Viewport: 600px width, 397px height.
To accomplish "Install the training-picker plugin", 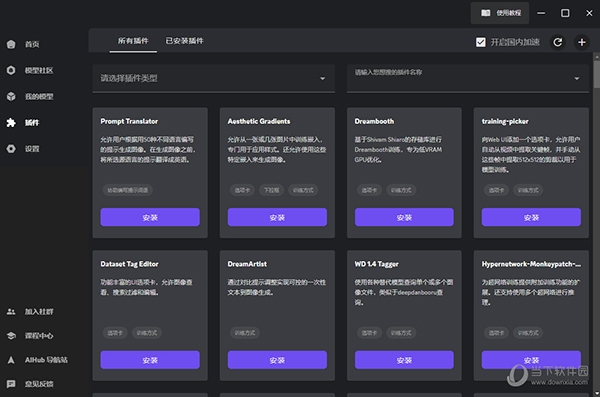I will pyautogui.click(x=531, y=217).
